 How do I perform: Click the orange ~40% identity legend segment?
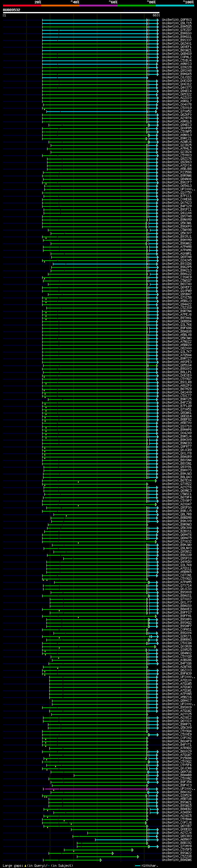pyautogui.click(x=60, y=6)
